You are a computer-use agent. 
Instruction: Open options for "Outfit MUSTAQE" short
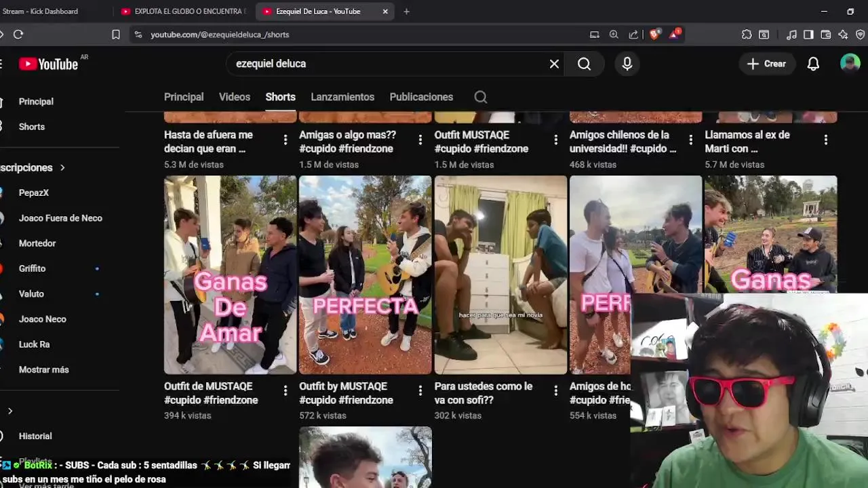click(x=555, y=140)
